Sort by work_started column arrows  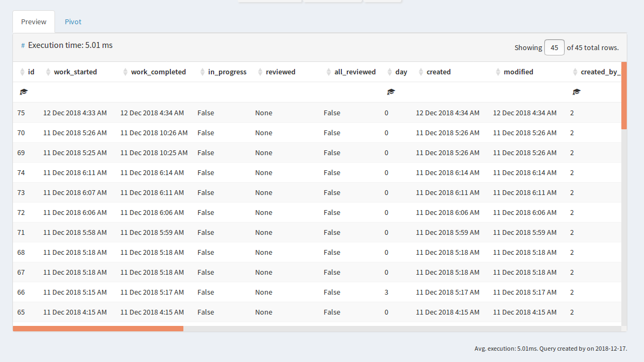click(x=48, y=72)
